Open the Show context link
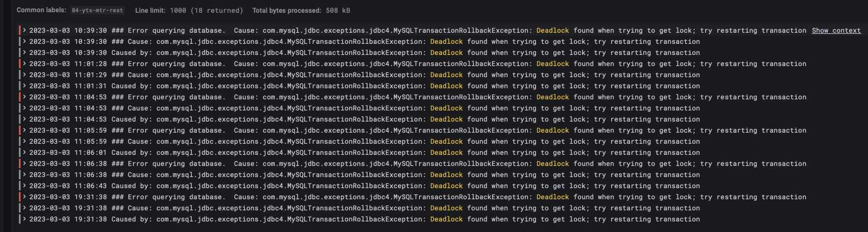Image resolution: width=868 pixels, height=232 pixels. [x=836, y=31]
